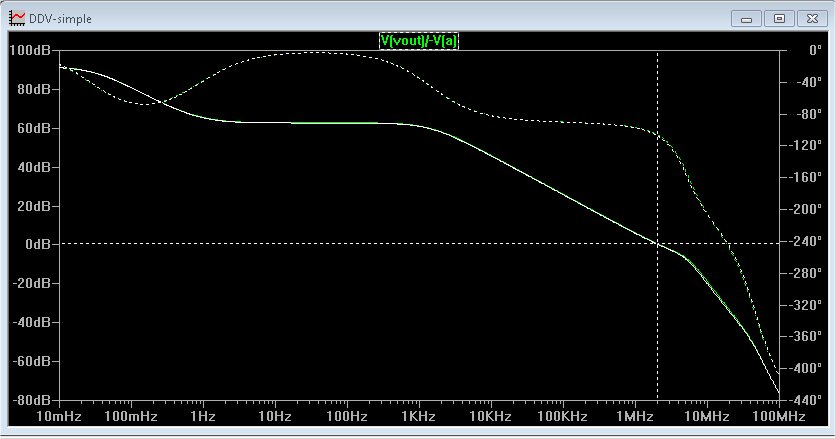Viewport: 835px width, 439px height.
Task: Click the 100KHz frequency axis label
Action: (563, 416)
